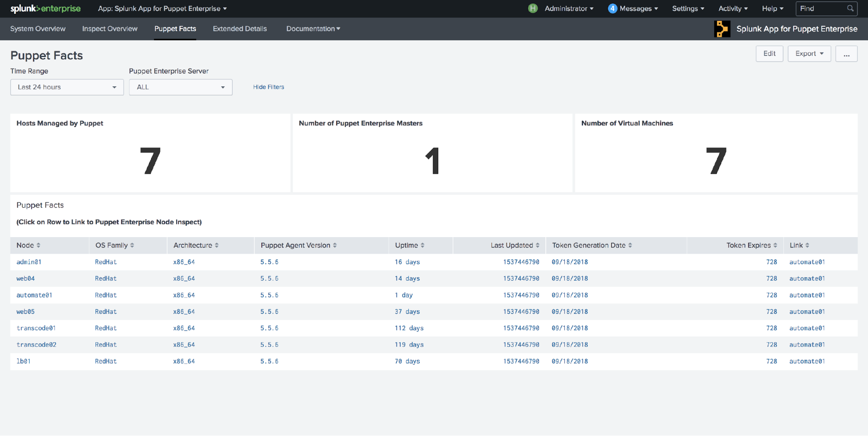Click 5.5.6 version cell in lb01 row
This screenshot has height=436, width=868.
[x=269, y=361]
